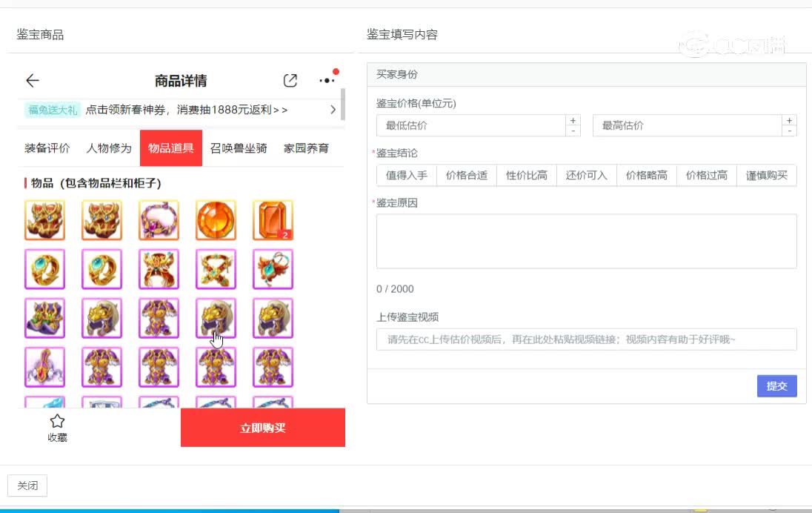The height and width of the screenshot is (513, 812).
Task: Select the second golden armor item in row one
Action: 102,220
